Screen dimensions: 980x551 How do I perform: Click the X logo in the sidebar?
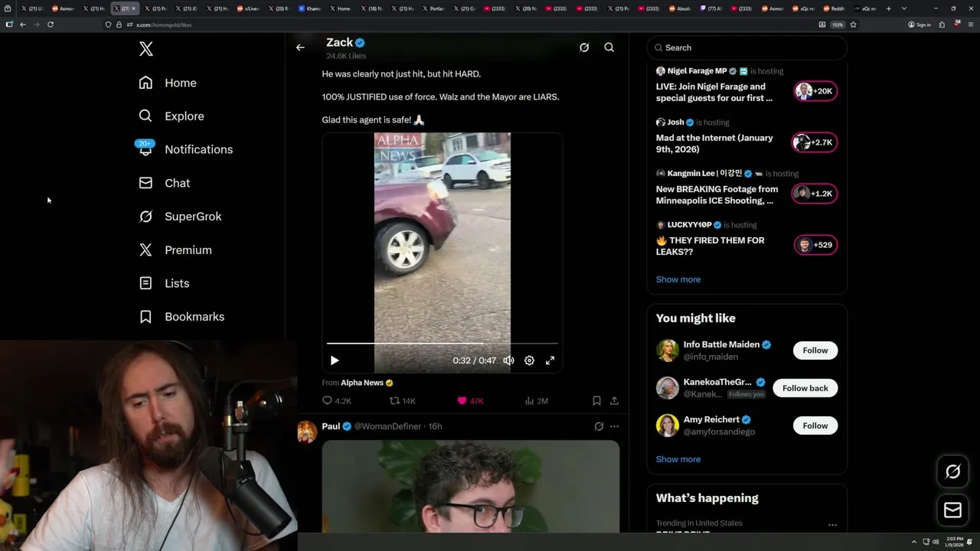pyautogui.click(x=146, y=49)
